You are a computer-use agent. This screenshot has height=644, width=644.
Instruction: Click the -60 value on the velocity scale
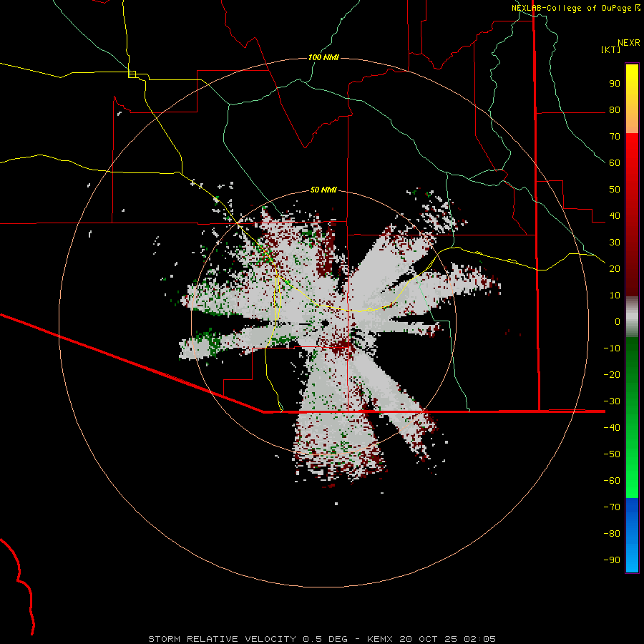pos(612,481)
